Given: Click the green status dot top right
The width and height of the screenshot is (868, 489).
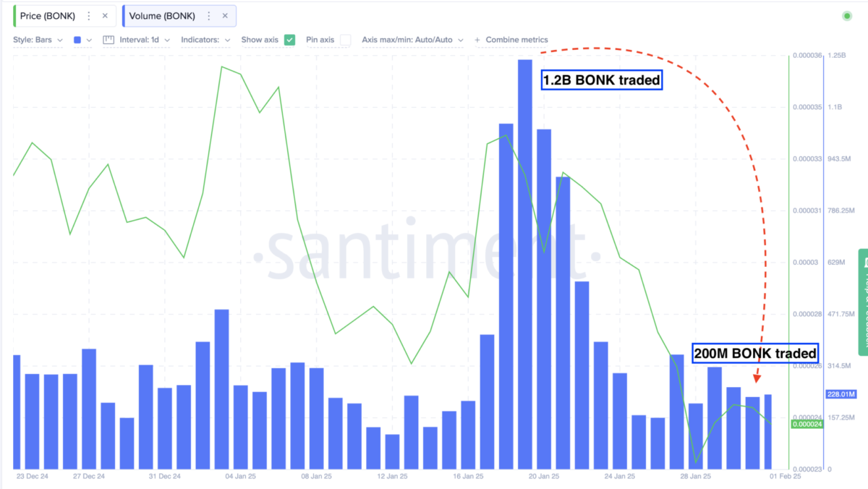Looking at the screenshot, I should (x=847, y=16).
